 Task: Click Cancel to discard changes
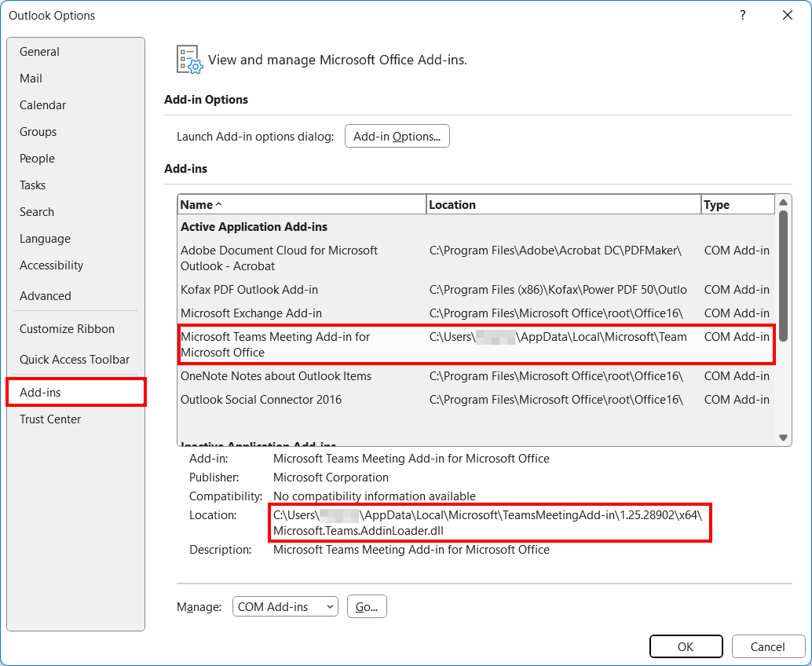pos(767,647)
